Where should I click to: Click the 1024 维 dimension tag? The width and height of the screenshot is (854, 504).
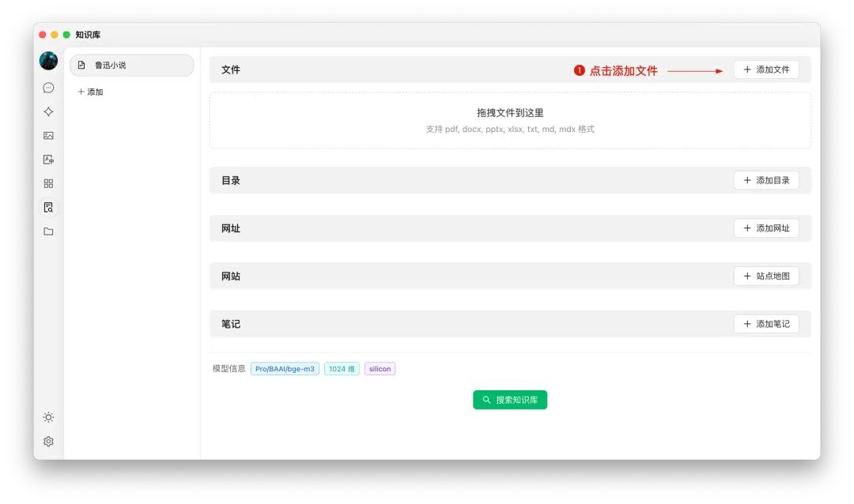pyautogui.click(x=342, y=369)
